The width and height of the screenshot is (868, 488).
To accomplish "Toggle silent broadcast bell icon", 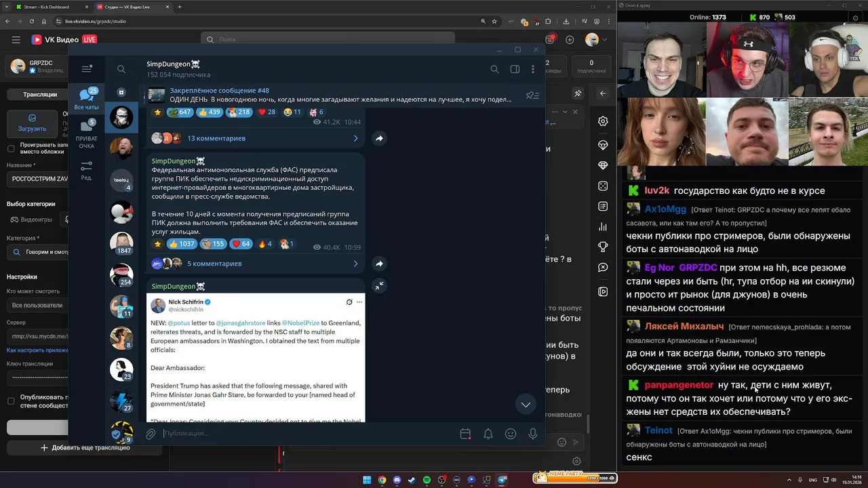I will tap(488, 434).
